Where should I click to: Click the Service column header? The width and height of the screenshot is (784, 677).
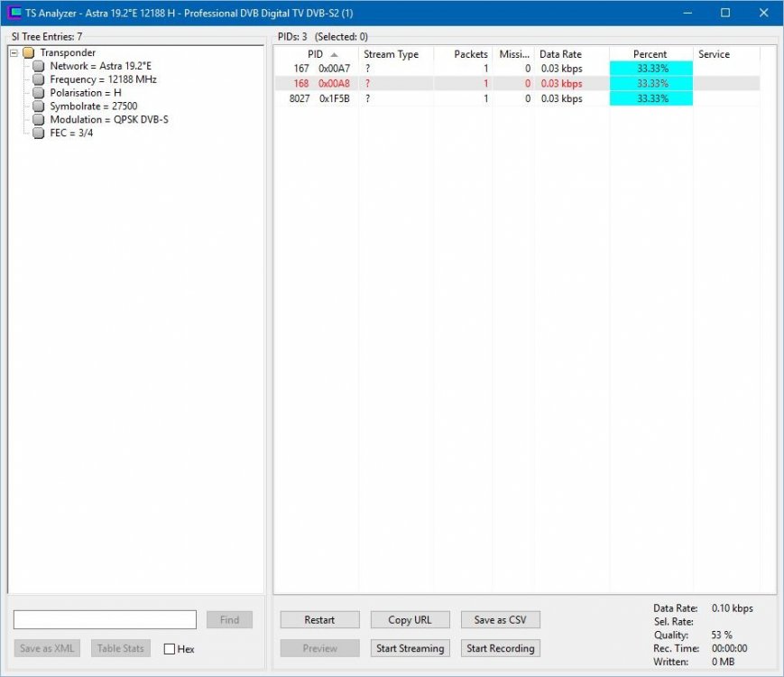point(726,54)
